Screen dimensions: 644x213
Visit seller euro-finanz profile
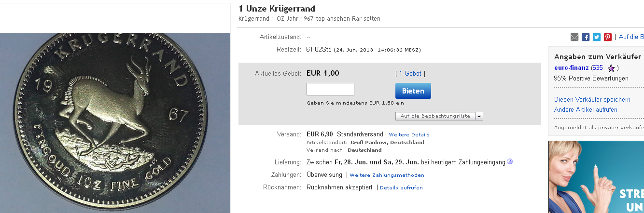click(x=572, y=68)
